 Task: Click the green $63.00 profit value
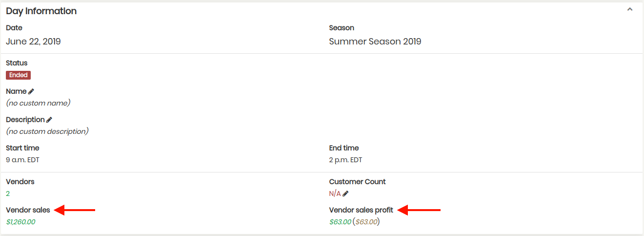point(340,222)
